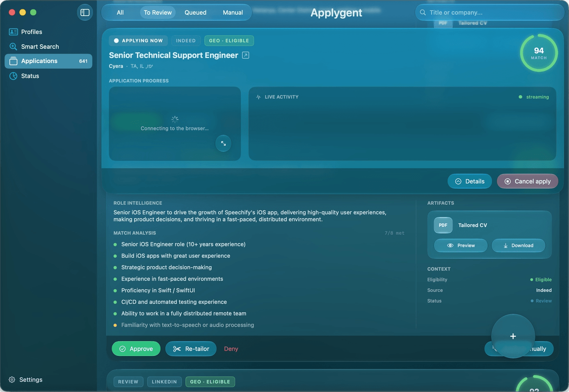Click the LINKEDIN badge on the lower card
The width and height of the screenshot is (569, 392).
[164, 382]
